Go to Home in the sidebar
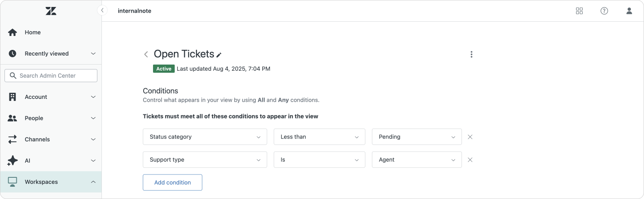 [x=32, y=32]
